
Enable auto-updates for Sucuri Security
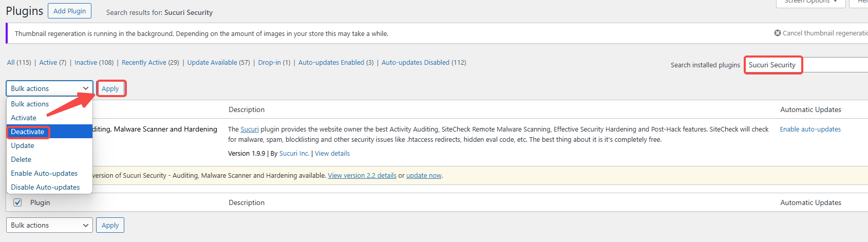(x=810, y=129)
